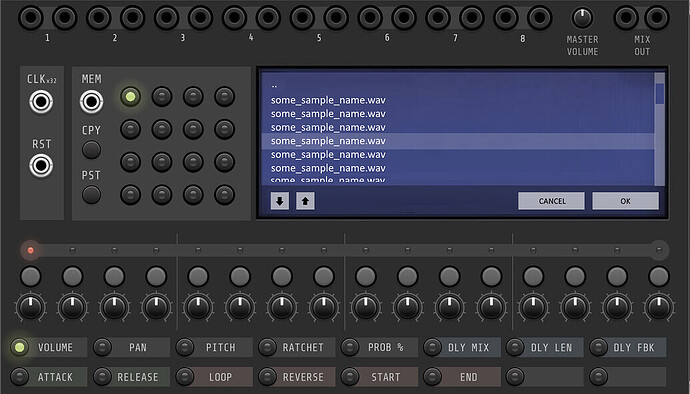The height and width of the screenshot is (394, 690).
Task: Select the second memory slot in top row
Action: click(162, 96)
